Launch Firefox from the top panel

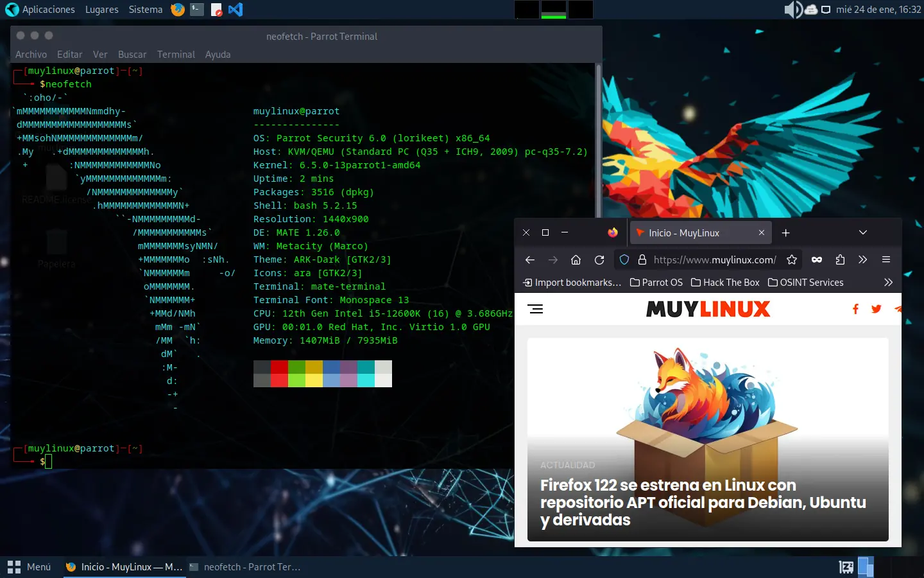178,10
